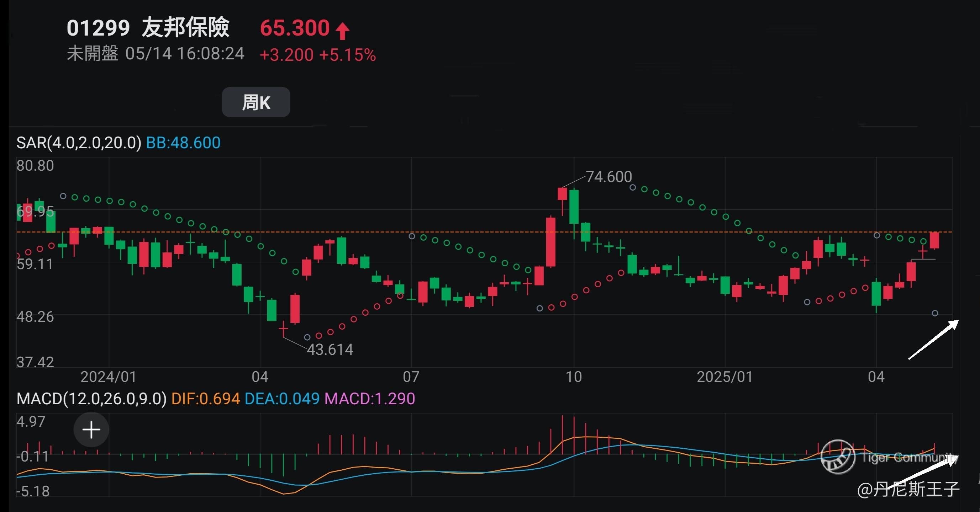980x512 pixels.
Task: Tap the current price 65.300
Action: point(295,28)
